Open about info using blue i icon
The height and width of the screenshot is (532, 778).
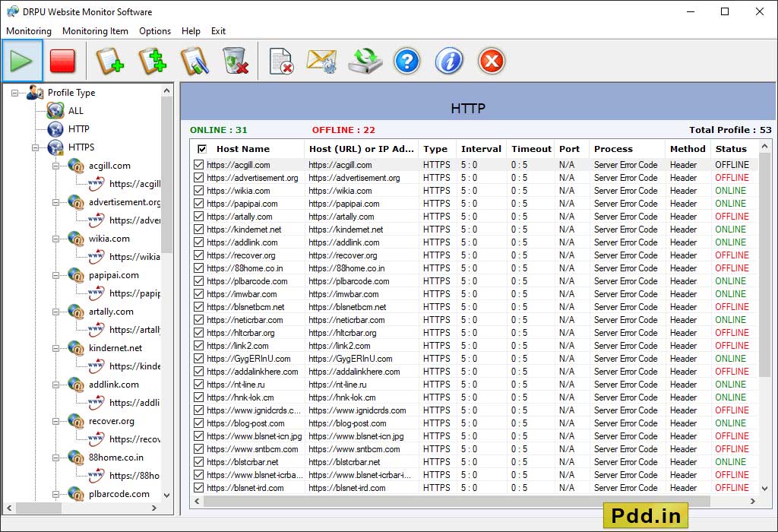(x=449, y=62)
